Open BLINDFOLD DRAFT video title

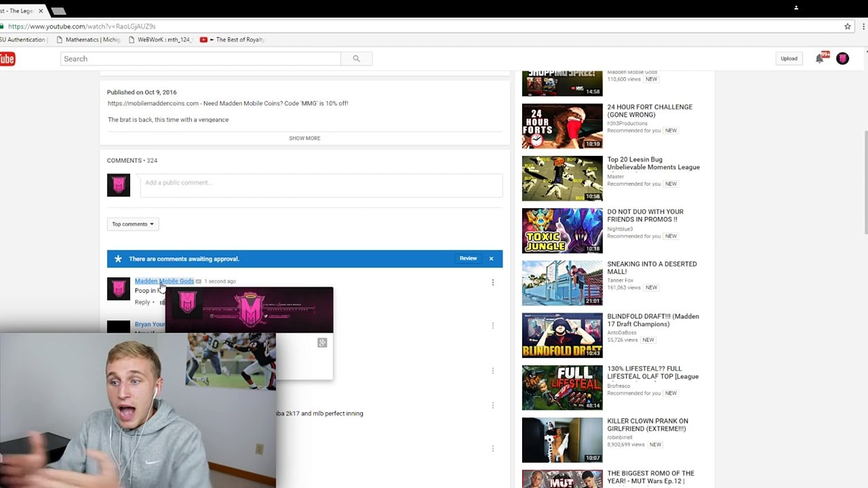pyautogui.click(x=652, y=320)
